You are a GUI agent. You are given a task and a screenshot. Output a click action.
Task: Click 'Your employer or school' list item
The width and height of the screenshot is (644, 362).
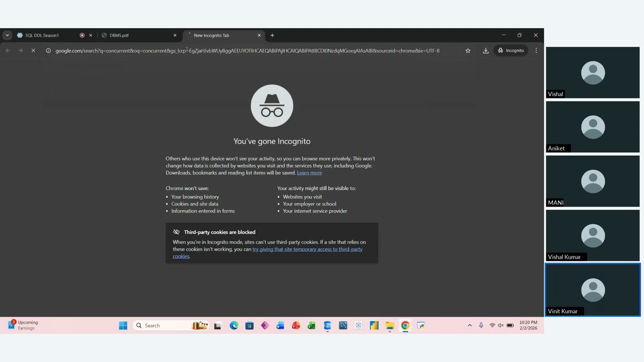tap(309, 204)
